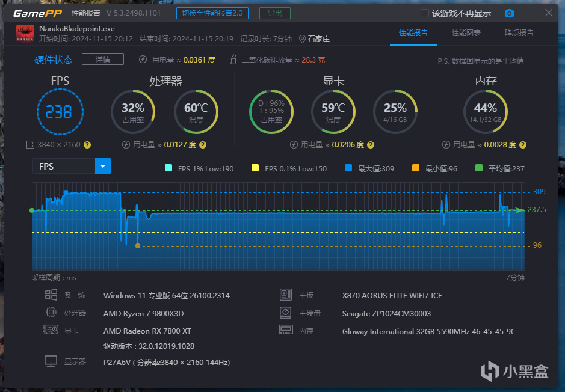The height and width of the screenshot is (392, 565).
Task: Click the FPS 236 circular gauge
Action: coord(60,112)
